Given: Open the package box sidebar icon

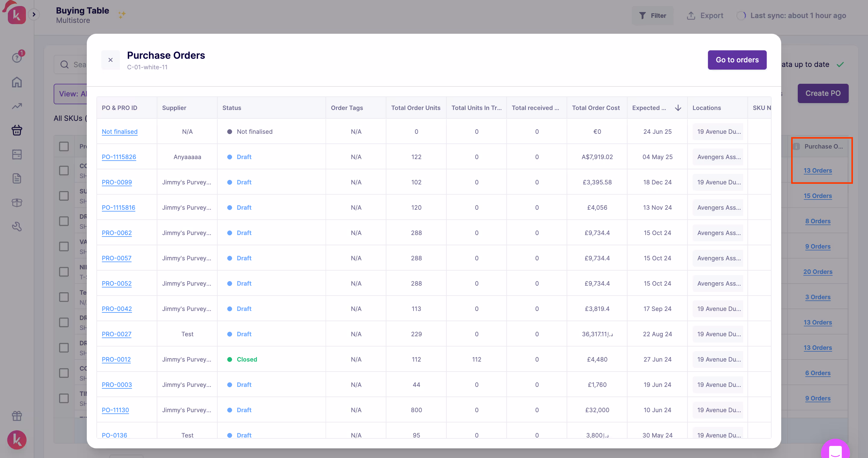Looking at the screenshot, I should (17, 203).
